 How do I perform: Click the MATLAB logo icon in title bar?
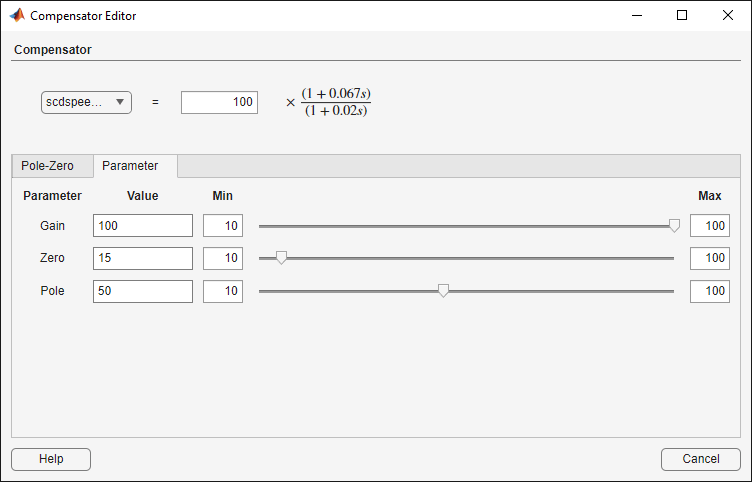[16, 16]
